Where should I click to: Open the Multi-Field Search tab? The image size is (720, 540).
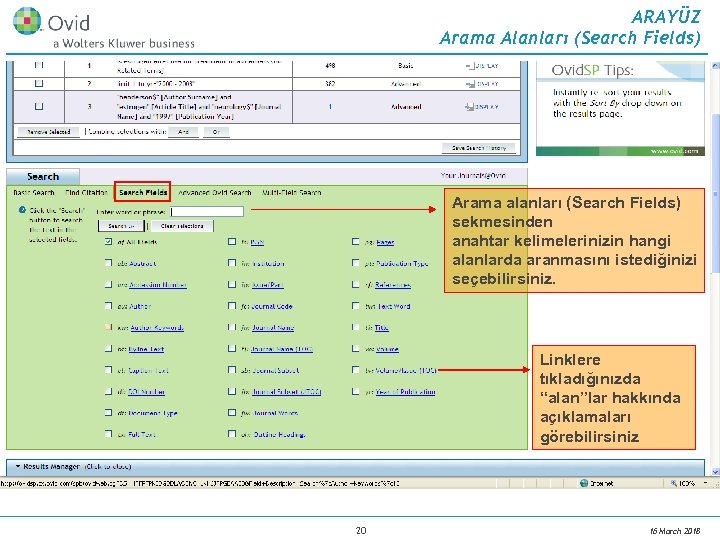click(x=291, y=192)
